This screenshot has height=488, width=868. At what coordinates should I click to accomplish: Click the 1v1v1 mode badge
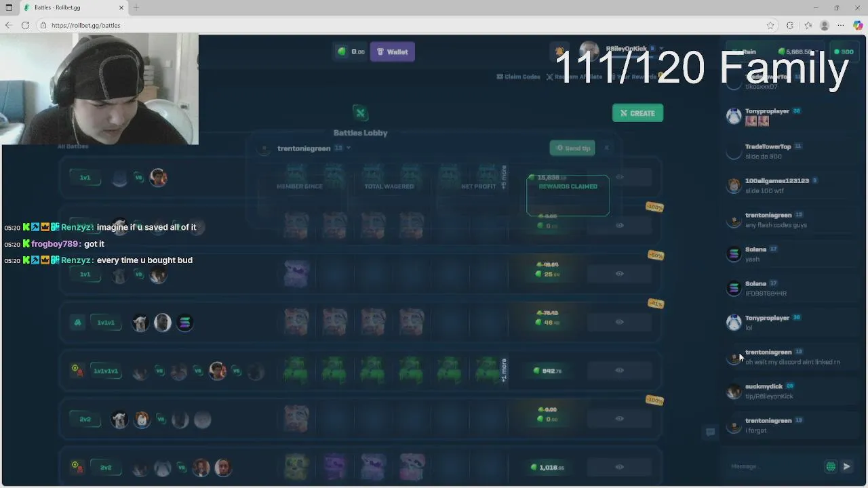[106, 323]
